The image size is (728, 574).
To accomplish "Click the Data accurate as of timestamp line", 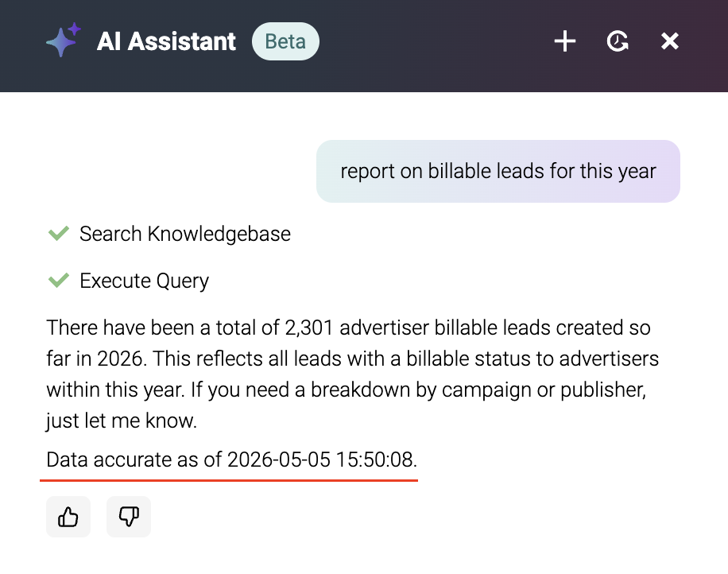I will (x=232, y=460).
